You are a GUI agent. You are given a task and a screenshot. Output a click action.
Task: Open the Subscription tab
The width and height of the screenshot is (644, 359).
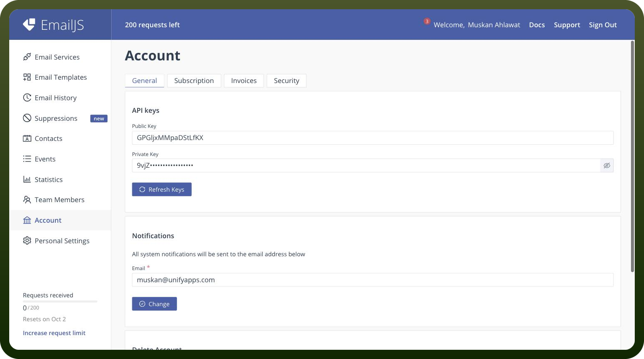click(194, 81)
